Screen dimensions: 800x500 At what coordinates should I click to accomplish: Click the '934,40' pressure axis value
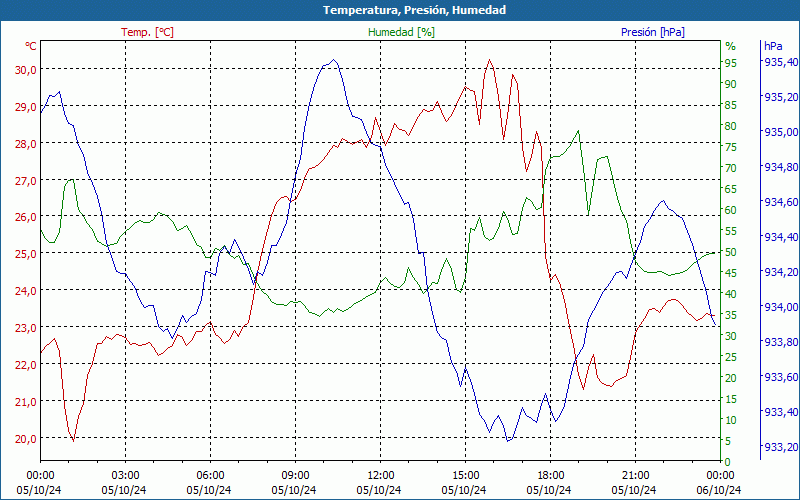[781, 237]
